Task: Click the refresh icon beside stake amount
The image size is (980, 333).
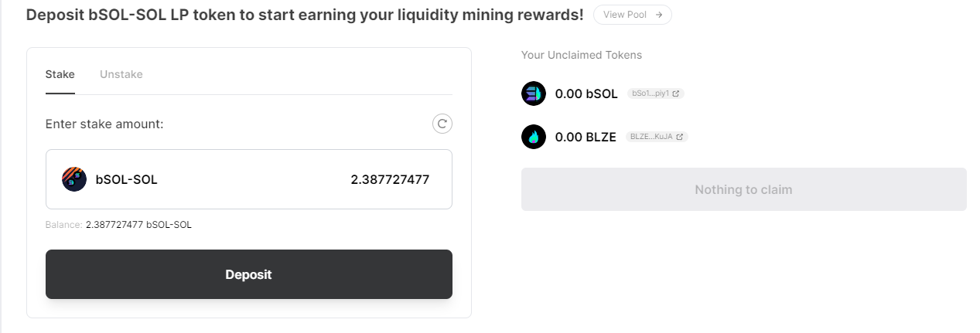Action: tap(442, 124)
